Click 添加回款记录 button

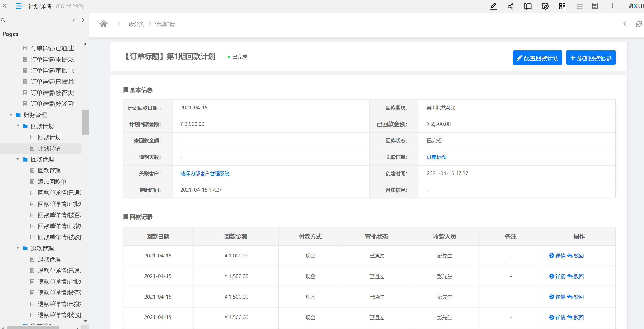coord(591,58)
